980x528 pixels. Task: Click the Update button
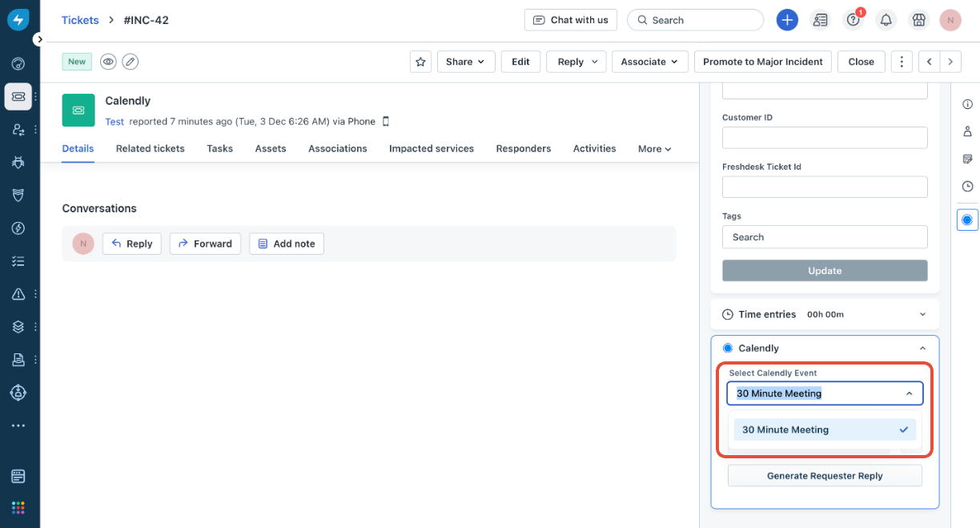tap(825, 271)
